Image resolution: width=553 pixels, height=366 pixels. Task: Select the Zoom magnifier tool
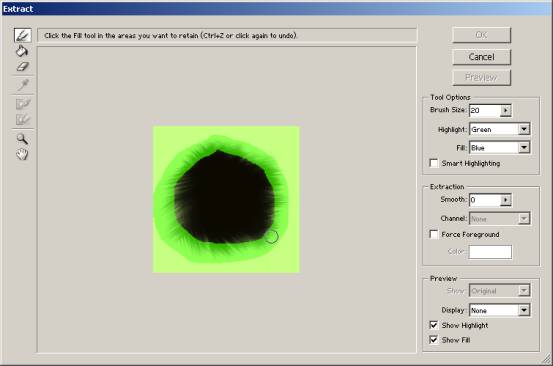click(22, 139)
